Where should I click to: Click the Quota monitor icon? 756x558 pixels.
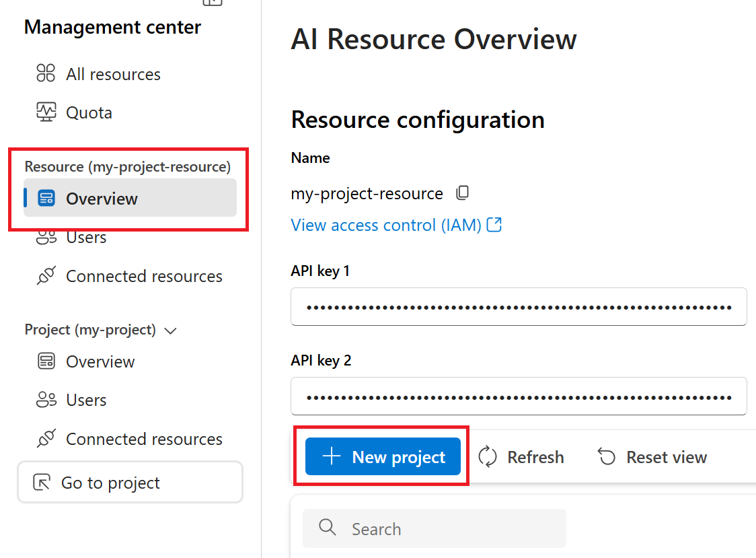tap(46, 112)
